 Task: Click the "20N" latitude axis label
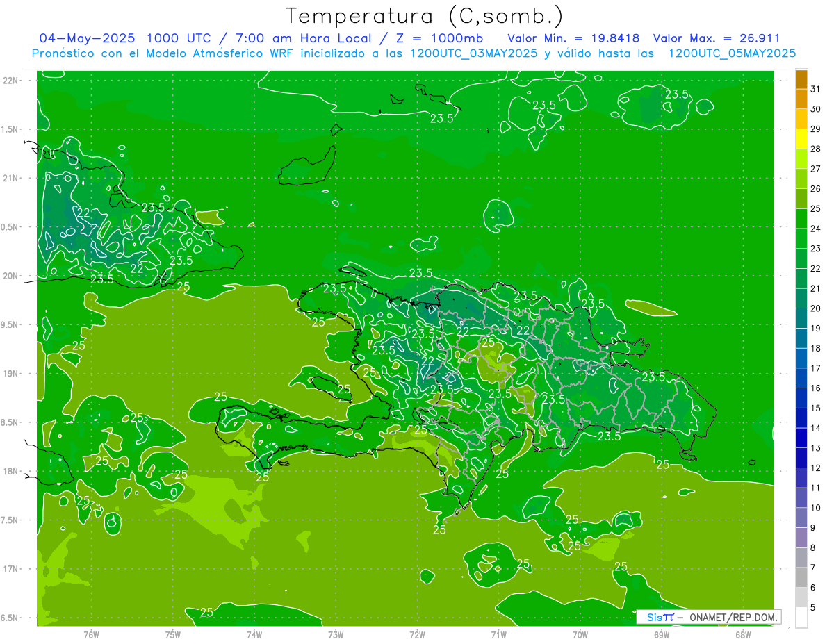[x=10, y=276]
